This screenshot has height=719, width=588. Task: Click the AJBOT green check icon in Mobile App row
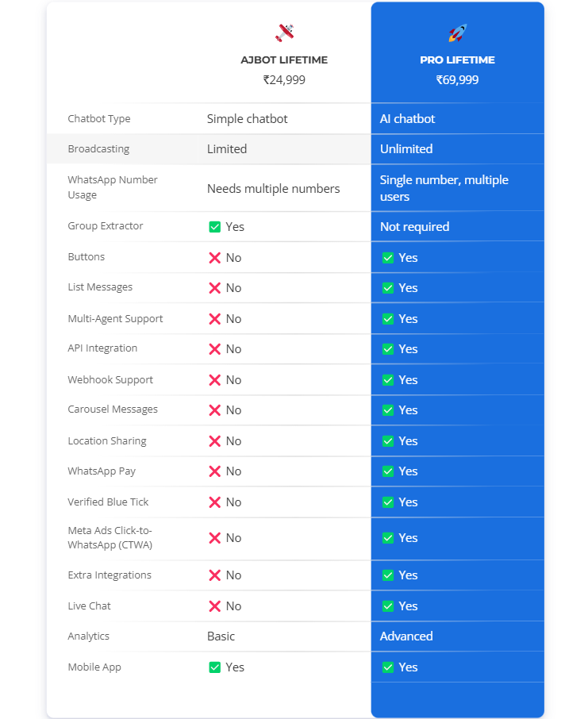[x=215, y=667]
